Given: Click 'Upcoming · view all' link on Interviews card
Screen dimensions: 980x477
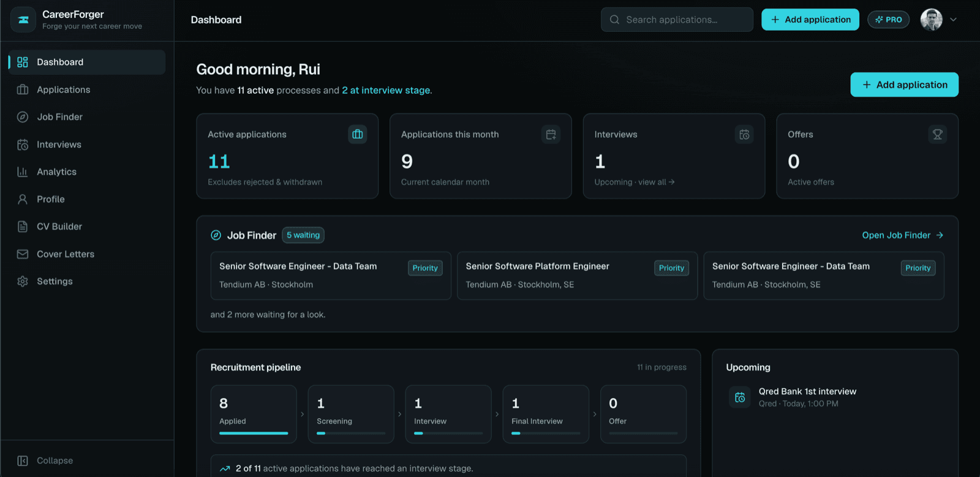Looking at the screenshot, I should point(635,182).
